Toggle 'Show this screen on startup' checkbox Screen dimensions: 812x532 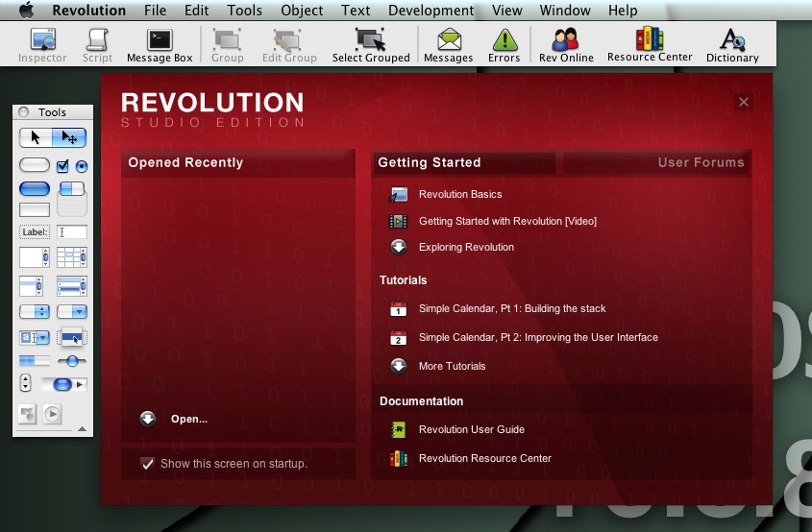[147, 464]
